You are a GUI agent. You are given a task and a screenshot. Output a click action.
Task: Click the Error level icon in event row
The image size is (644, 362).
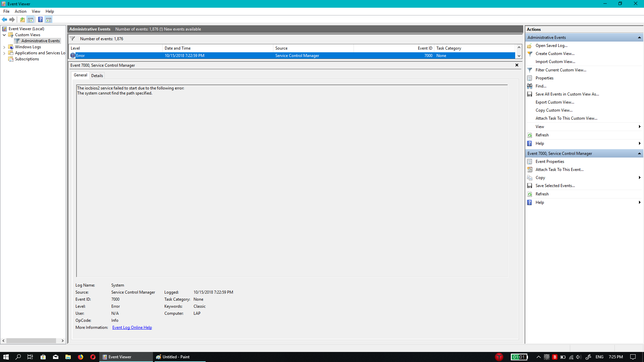point(73,56)
